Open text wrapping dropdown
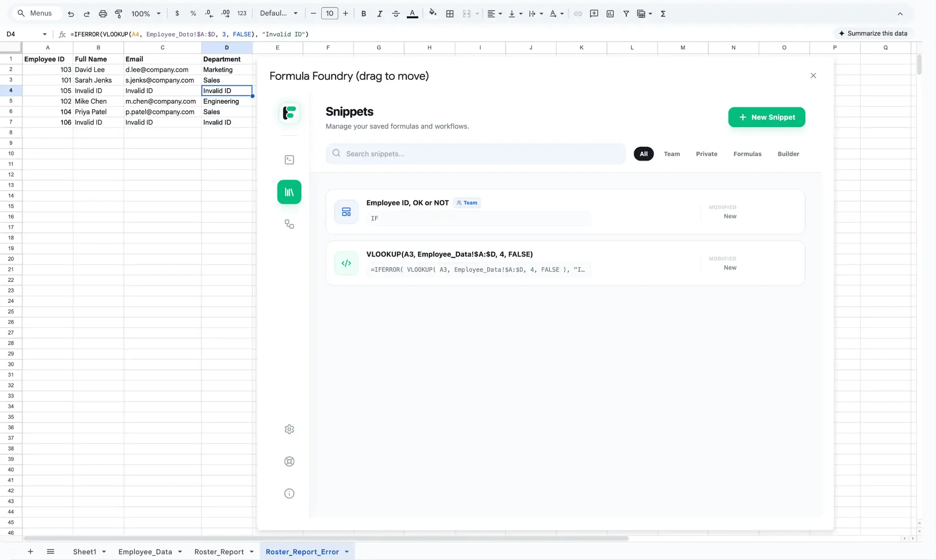Viewport: 936px width, 560px height. point(536,14)
